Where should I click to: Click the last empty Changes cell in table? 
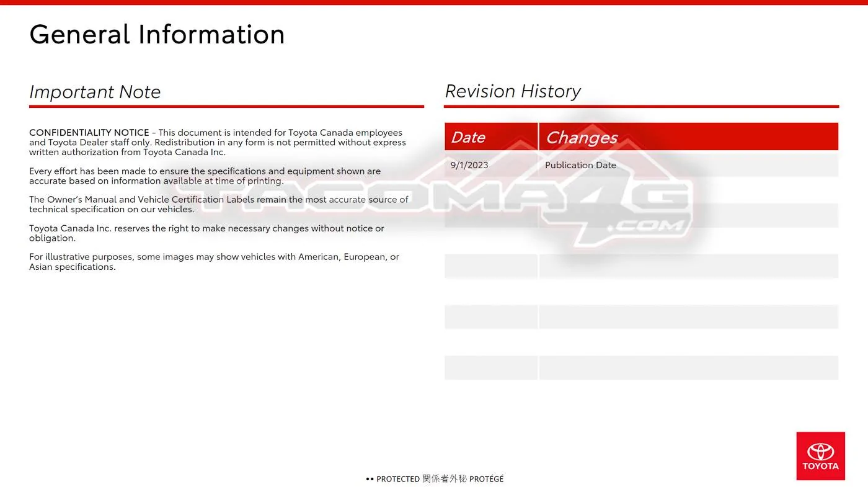pos(688,368)
